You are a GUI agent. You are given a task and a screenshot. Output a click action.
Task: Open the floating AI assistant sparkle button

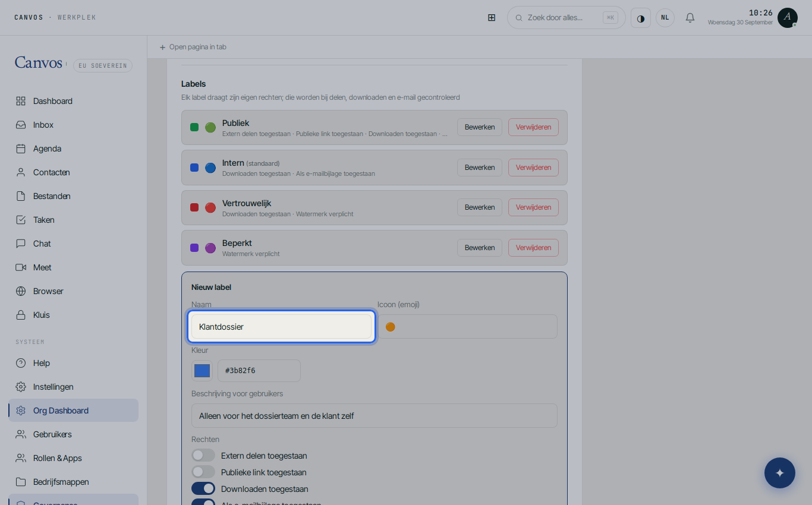(780, 473)
